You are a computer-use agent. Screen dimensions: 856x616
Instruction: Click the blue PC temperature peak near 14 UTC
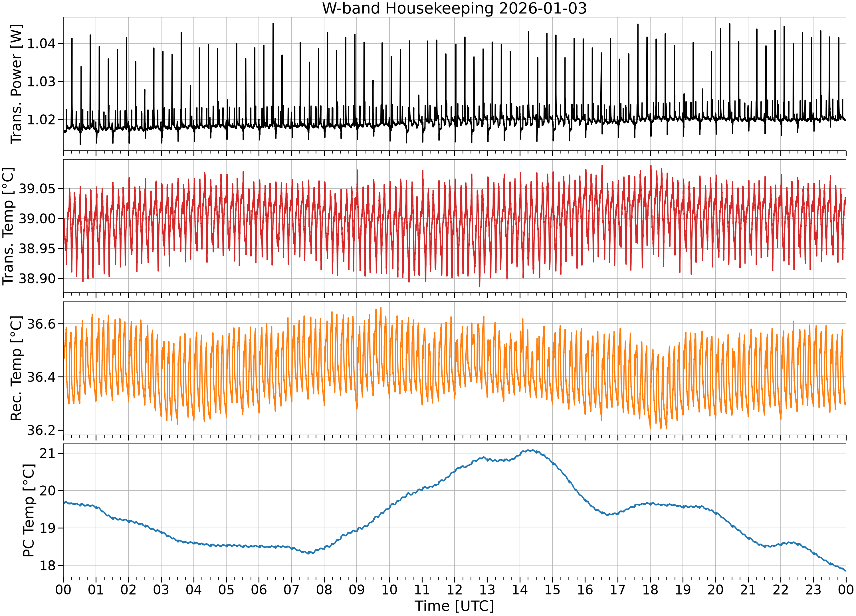pos(530,450)
